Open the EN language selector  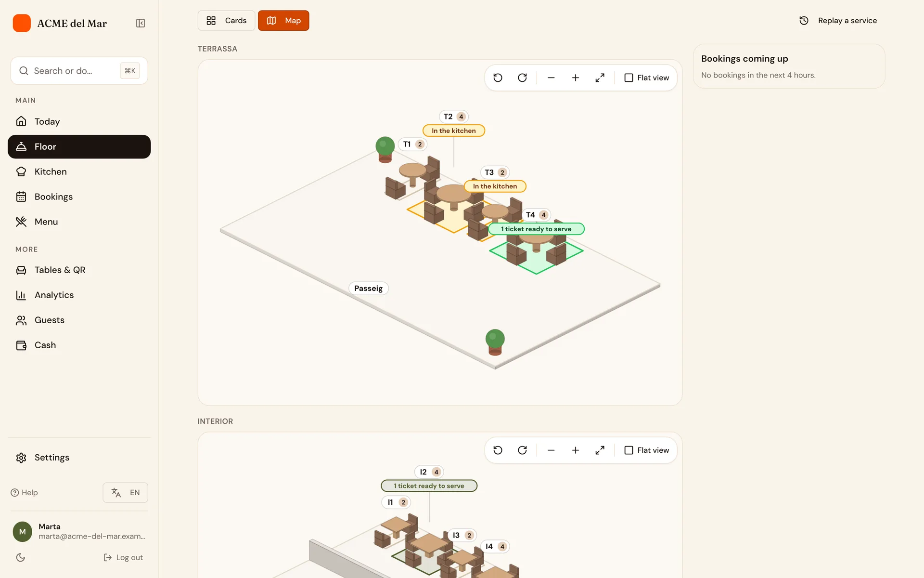tap(125, 492)
